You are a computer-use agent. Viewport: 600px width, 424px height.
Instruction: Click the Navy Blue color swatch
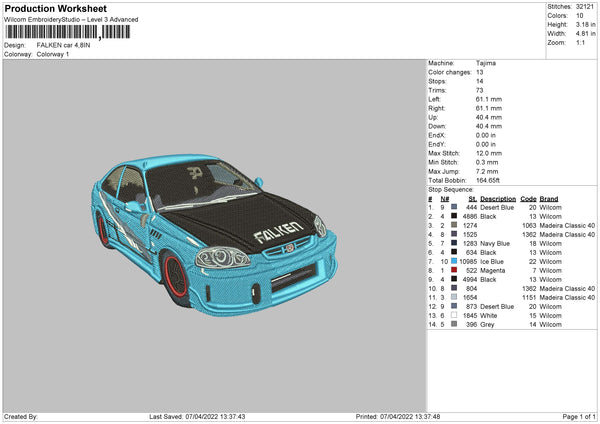(454, 243)
